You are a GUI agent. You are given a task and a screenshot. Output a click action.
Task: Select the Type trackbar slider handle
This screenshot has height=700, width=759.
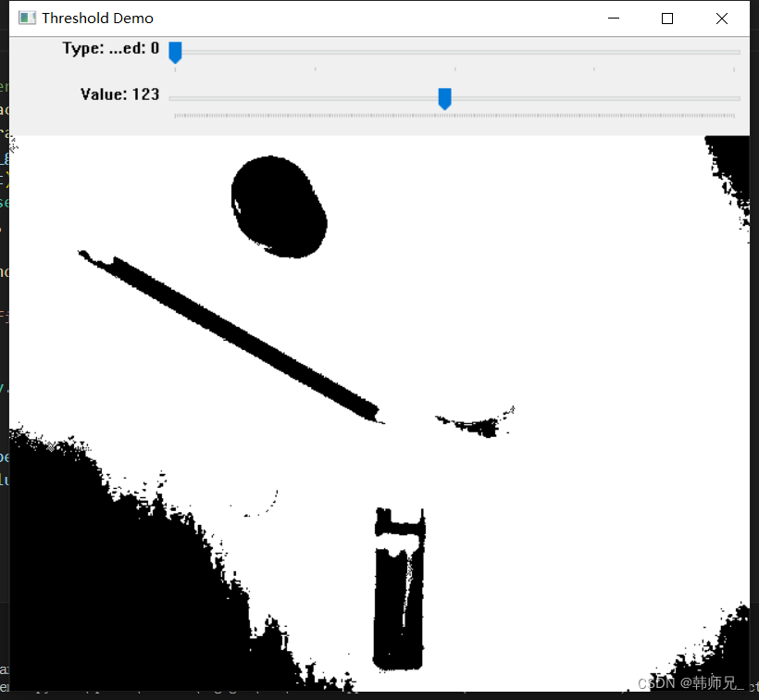pyautogui.click(x=175, y=53)
